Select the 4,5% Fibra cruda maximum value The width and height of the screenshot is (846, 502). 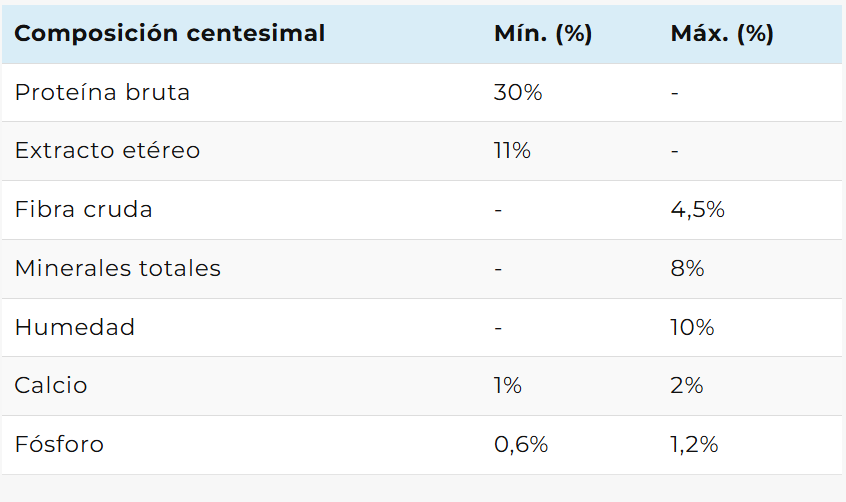pyautogui.click(x=697, y=210)
